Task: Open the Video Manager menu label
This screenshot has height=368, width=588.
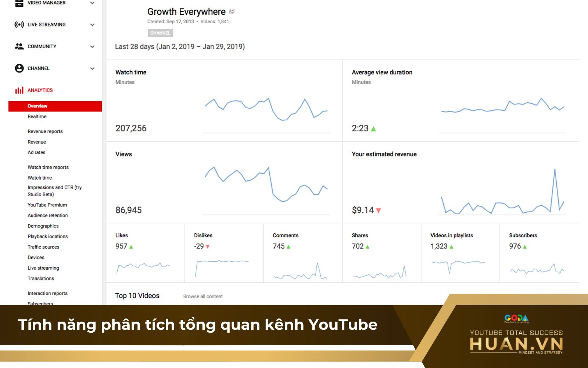Action: pyautogui.click(x=47, y=3)
